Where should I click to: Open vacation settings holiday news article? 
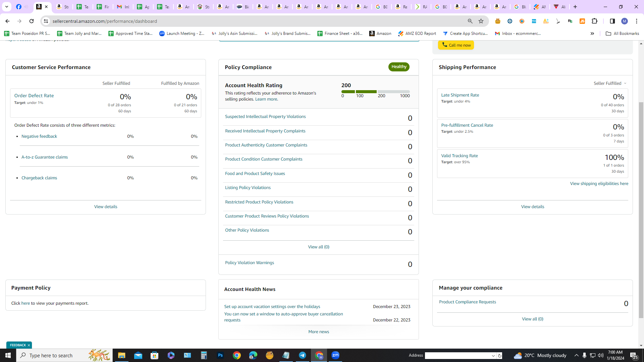(272, 306)
